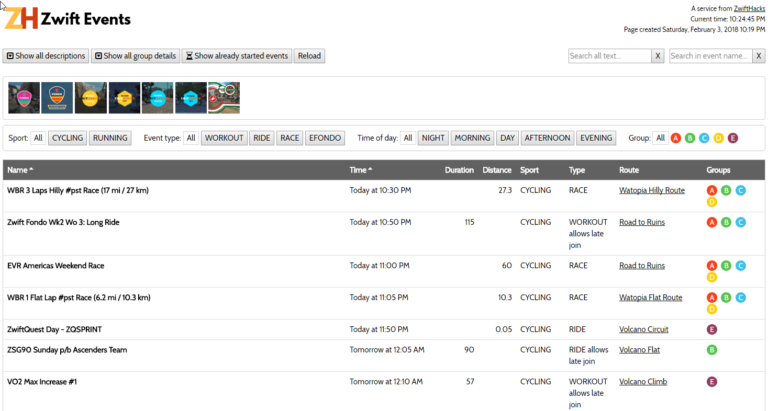Select event VO2 Max Increase #1
Image resolution: width=768 pixels, height=411 pixels.
[x=42, y=382]
